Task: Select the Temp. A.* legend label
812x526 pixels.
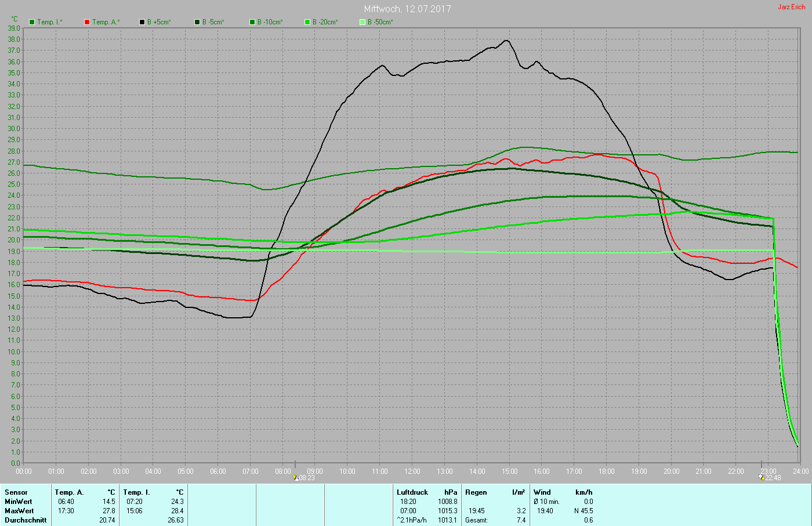Action: coord(106,22)
